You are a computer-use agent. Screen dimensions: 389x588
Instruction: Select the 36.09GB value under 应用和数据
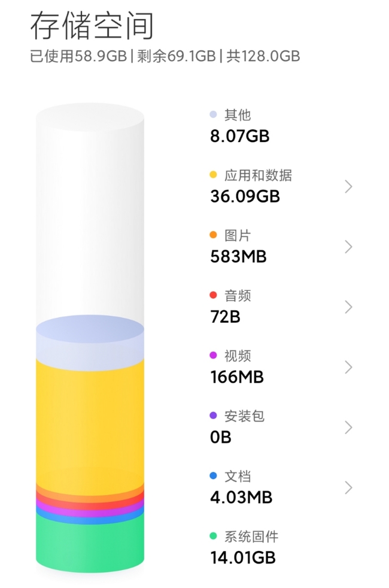point(245,196)
